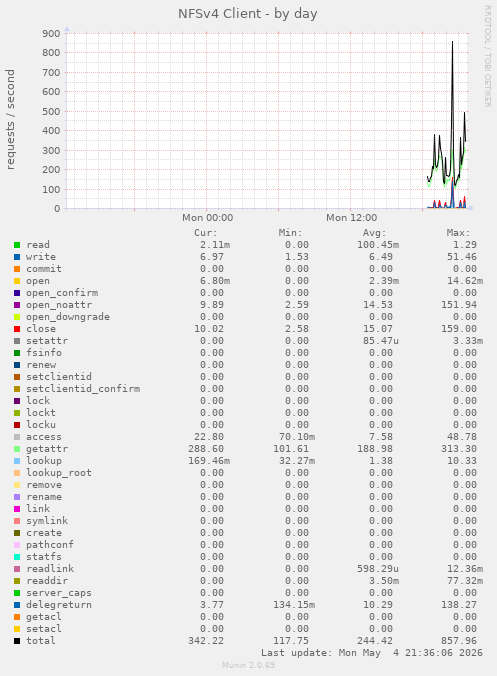Select the 'setacl' legend label
Screen dimensions: 497x676
pyautogui.click(x=44, y=629)
